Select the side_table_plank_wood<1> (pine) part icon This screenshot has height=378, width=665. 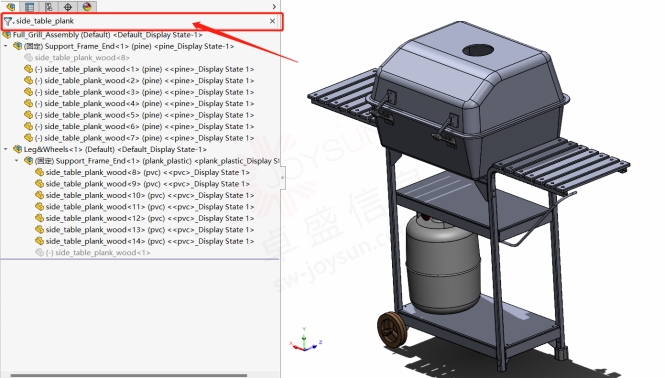[x=28, y=69]
